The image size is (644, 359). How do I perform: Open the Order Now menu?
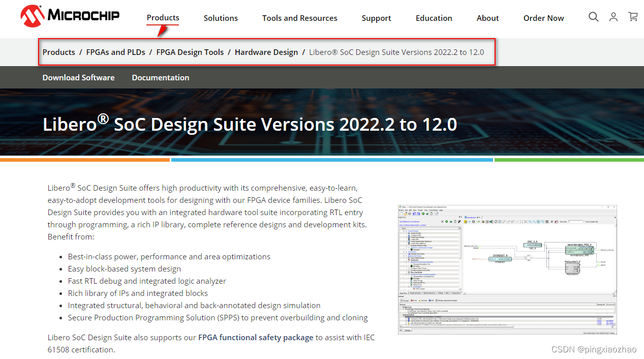pyautogui.click(x=543, y=18)
